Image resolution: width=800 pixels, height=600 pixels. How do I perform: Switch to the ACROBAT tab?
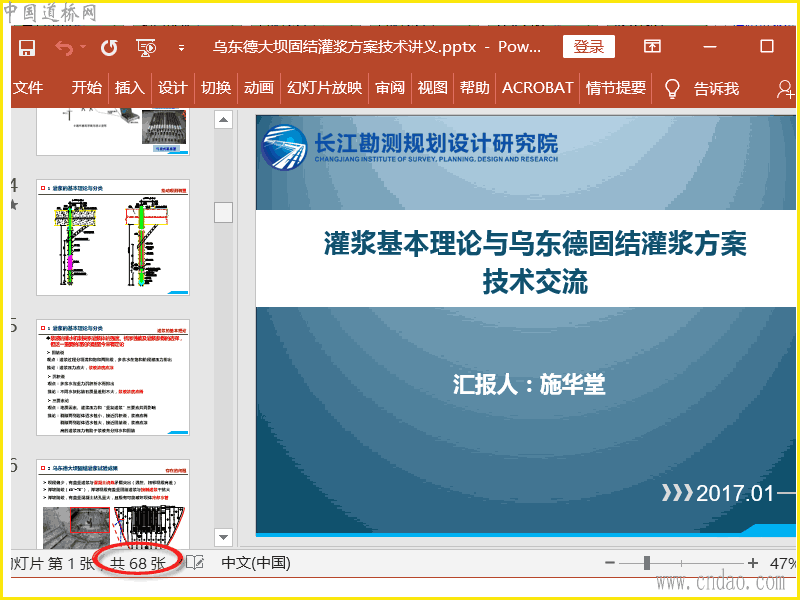pos(538,88)
